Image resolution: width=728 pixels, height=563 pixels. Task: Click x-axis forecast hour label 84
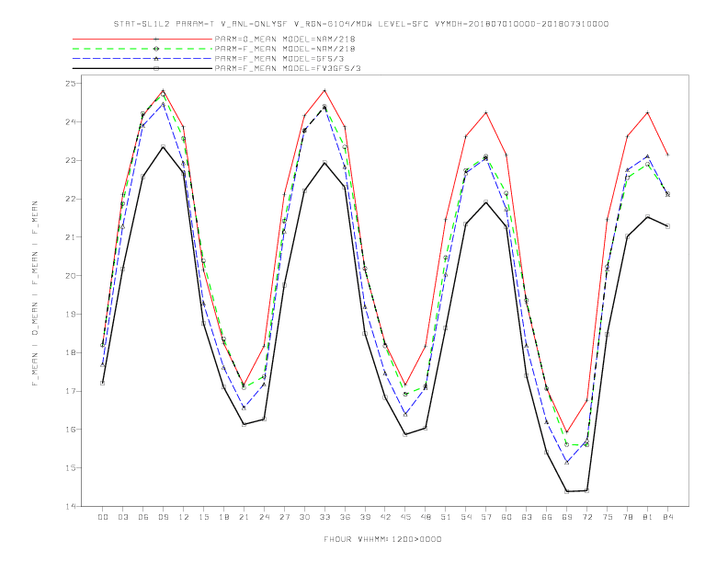(x=668, y=517)
